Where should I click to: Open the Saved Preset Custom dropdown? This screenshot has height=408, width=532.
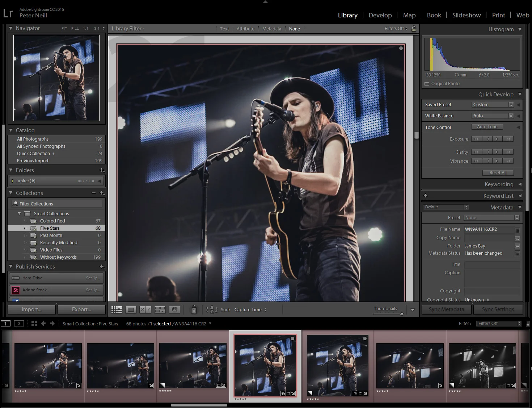(493, 105)
